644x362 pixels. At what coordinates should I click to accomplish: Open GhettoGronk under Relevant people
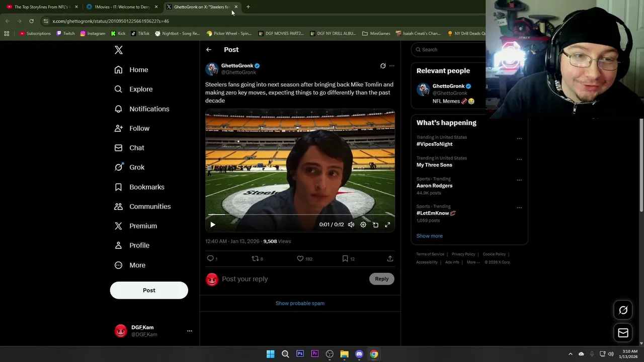tap(449, 86)
